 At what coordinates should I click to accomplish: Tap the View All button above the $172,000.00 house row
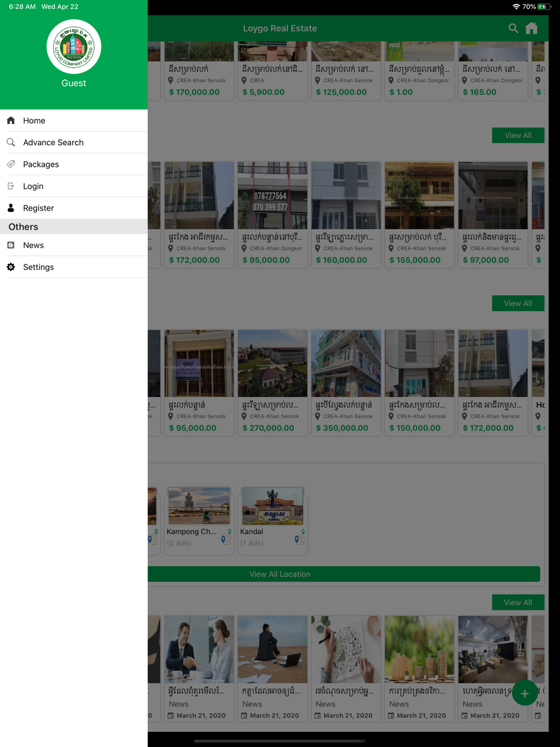[518, 136]
